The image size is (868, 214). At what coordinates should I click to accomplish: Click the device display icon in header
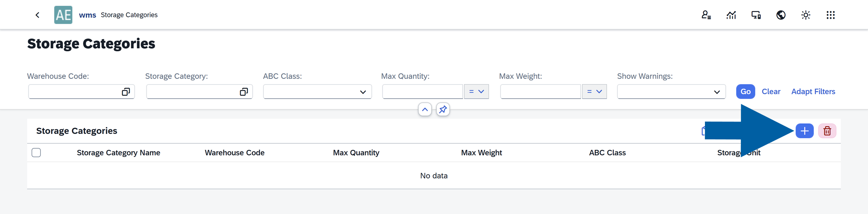[756, 15]
